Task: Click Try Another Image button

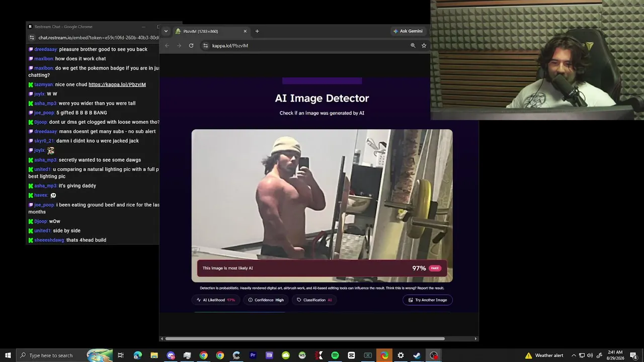Action: pyautogui.click(x=428, y=300)
